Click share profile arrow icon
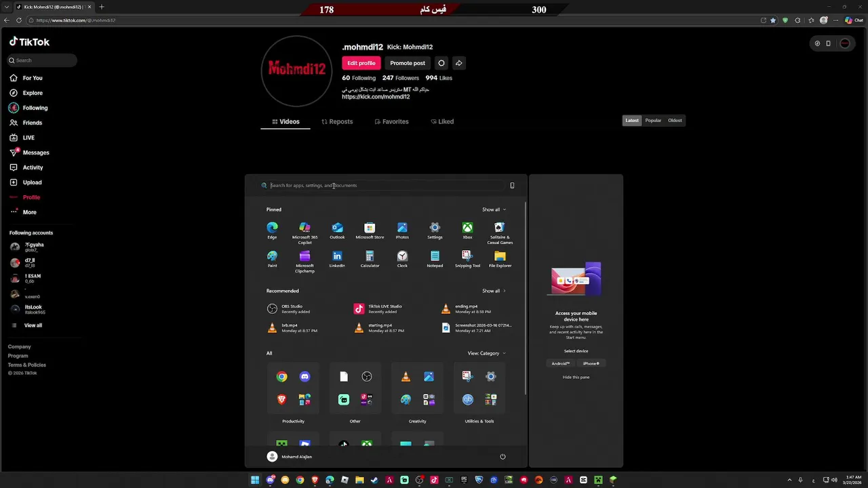The image size is (868, 488). coord(458,63)
